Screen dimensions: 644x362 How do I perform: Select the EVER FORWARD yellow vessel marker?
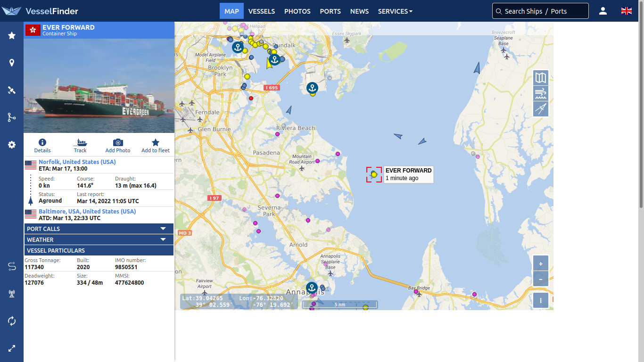point(374,174)
